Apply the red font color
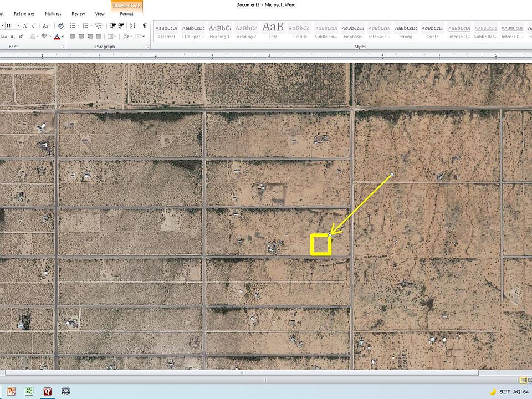 pyautogui.click(x=57, y=37)
